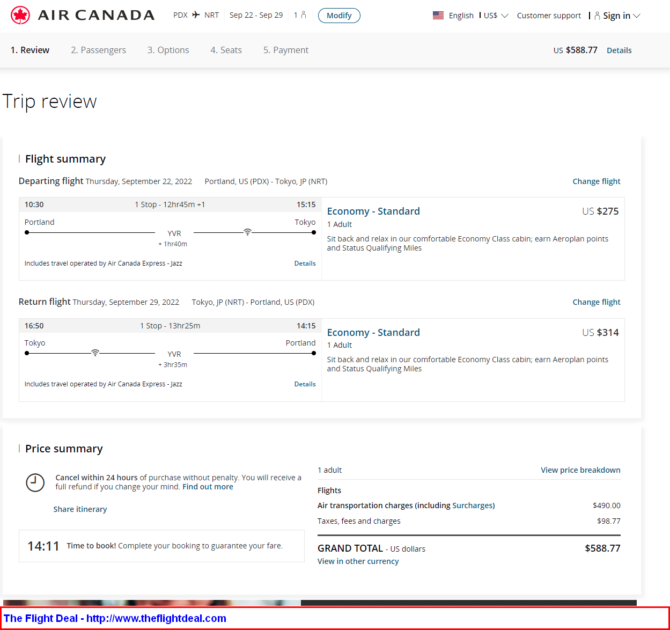
Task: Click the YVR stop on departing flight
Action: coord(174,233)
